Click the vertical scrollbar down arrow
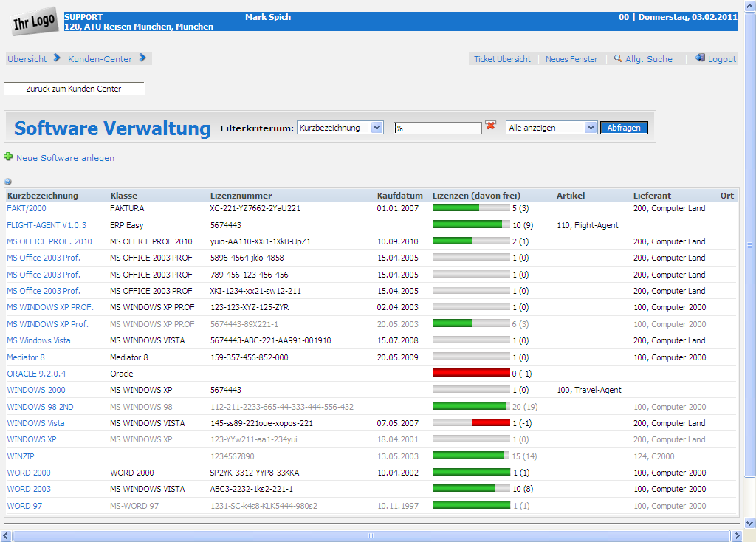Image resolution: width=756 pixels, height=542 pixels. tap(750, 524)
